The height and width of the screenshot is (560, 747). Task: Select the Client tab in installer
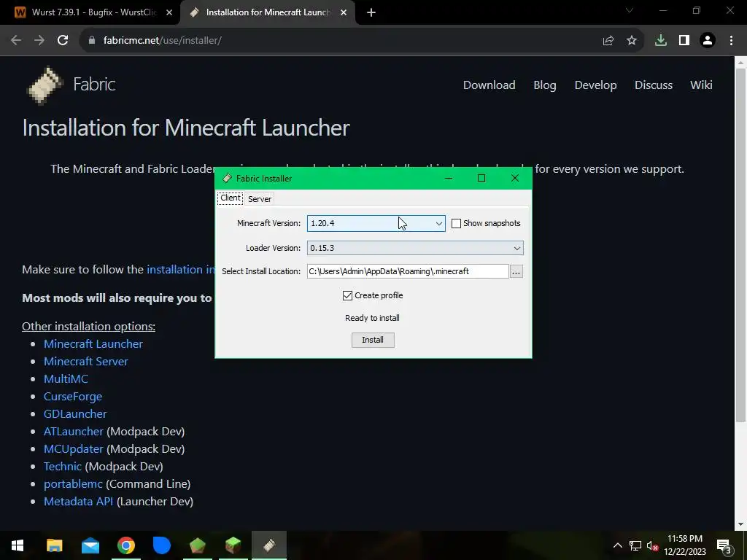[x=231, y=198]
